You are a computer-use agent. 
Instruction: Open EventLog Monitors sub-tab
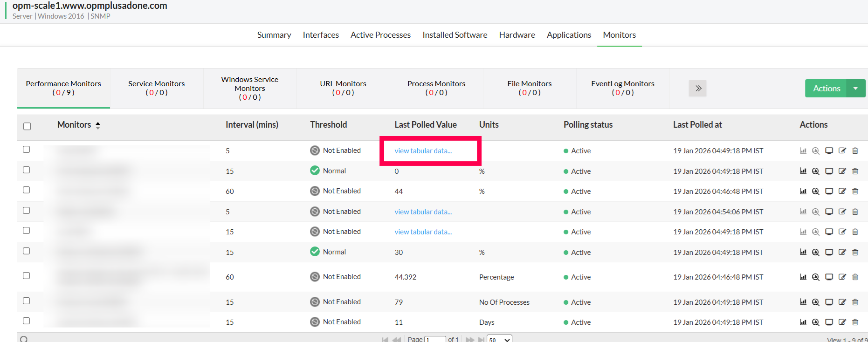click(623, 88)
